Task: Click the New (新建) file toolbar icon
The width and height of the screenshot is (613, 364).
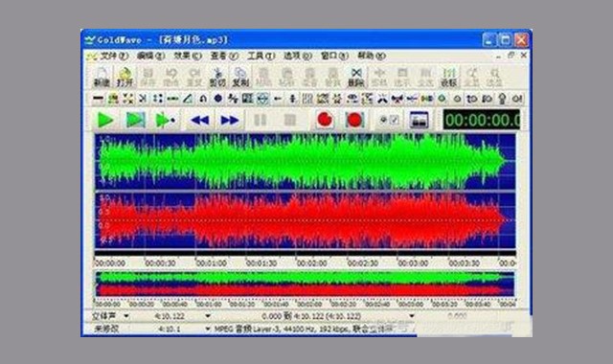Action: (102, 77)
